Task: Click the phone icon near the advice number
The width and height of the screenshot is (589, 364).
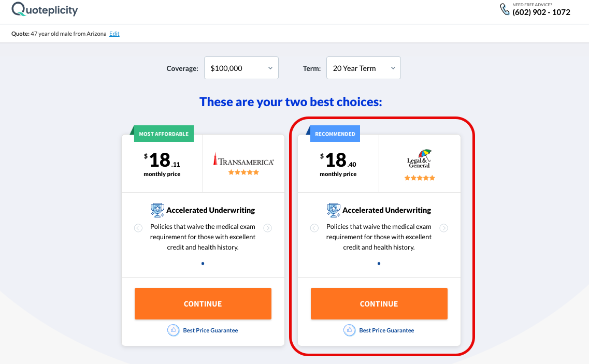Action: (x=505, y=9)
